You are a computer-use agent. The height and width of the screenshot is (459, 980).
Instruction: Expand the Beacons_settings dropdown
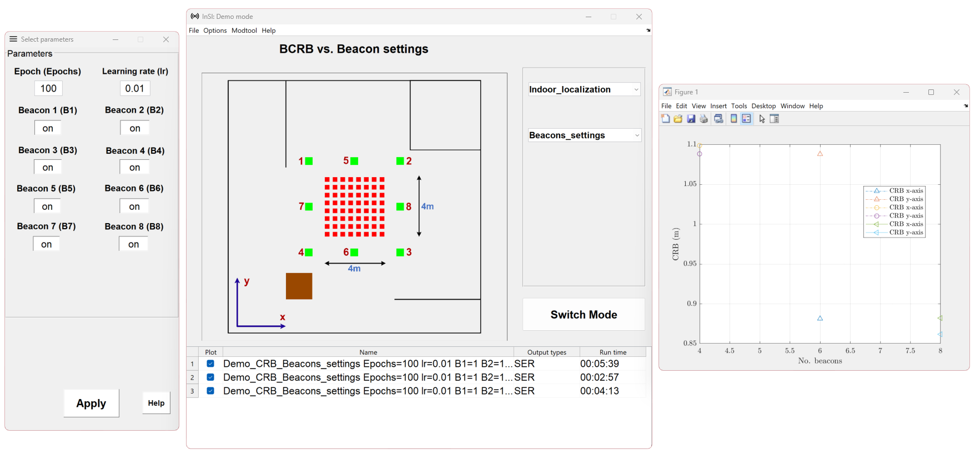point(584,135)
